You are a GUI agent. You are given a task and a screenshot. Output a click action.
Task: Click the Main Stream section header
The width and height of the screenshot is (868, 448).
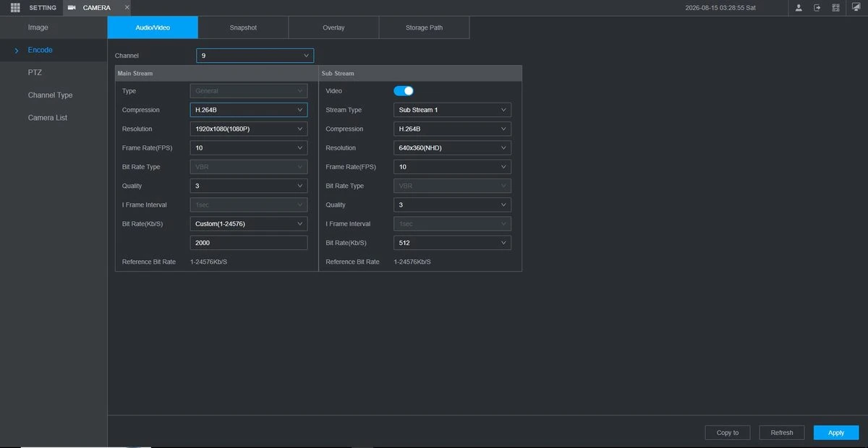coord(217,73)
